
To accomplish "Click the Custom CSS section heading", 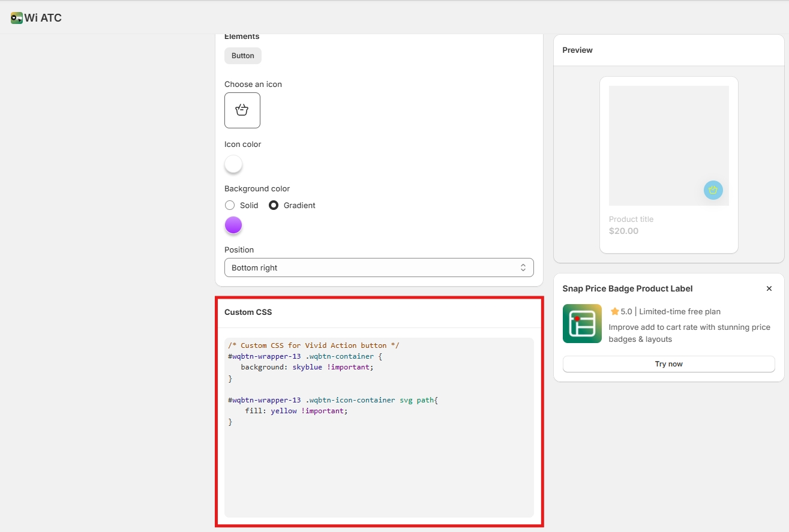I will (x=248, y=312).
